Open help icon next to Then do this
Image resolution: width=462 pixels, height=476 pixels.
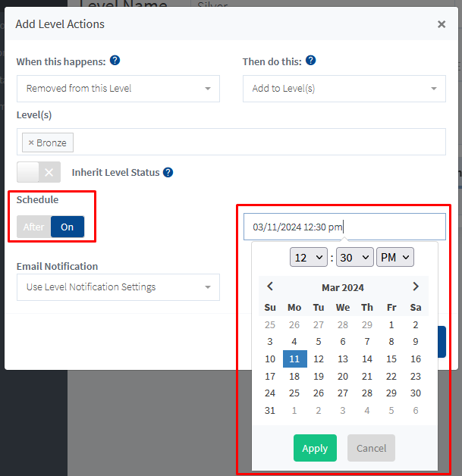[x=311, y=61]
